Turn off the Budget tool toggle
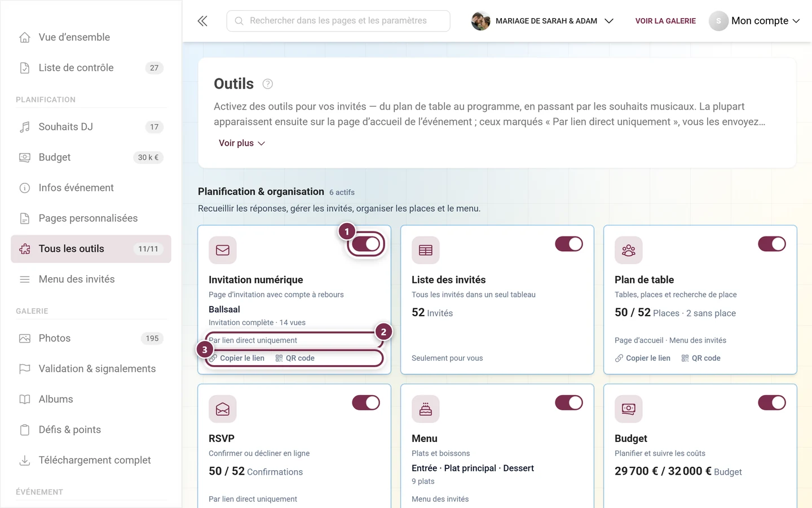The image size is (812, 508). coord(772,402)
